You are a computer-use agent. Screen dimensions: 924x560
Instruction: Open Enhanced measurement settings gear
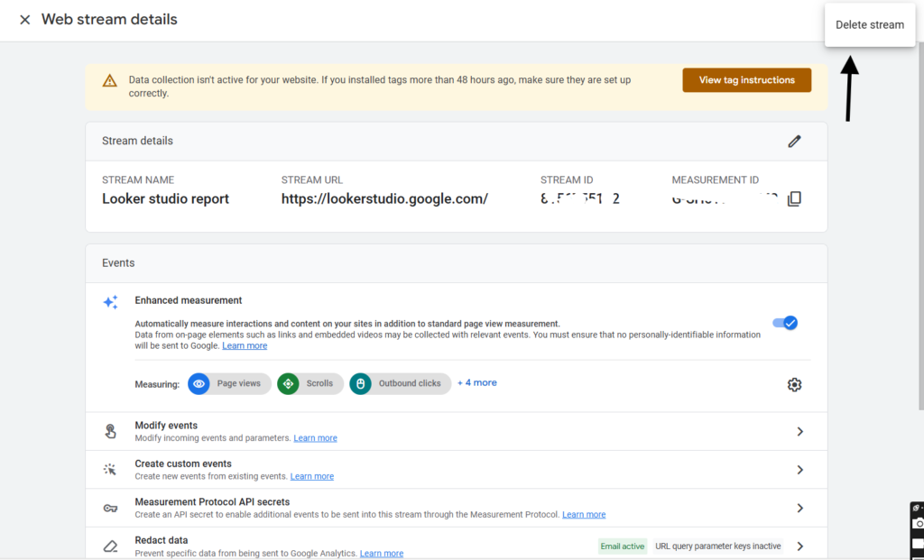click(794, 384)
